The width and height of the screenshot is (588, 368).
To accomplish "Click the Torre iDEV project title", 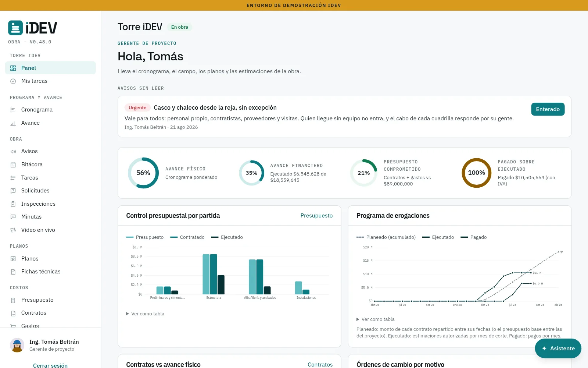I will (x=140, y=27).
